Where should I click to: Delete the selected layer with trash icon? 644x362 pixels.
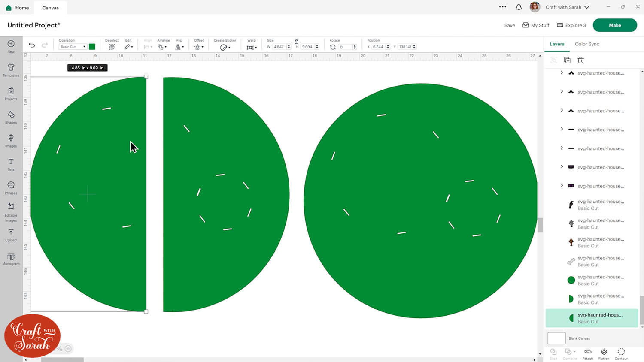580,60
